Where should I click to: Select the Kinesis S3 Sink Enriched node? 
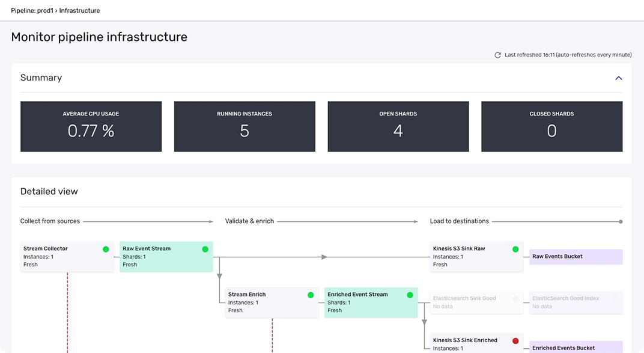coord(476,343)
